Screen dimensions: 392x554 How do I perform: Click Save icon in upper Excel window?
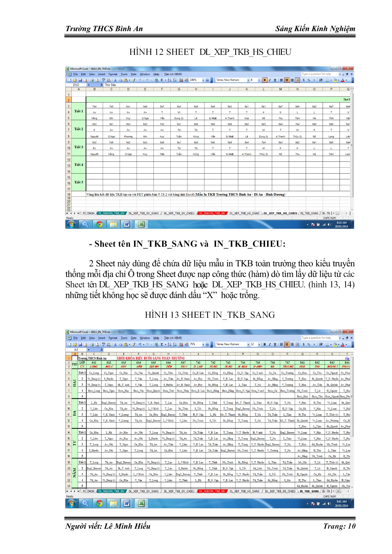point(80,80)
